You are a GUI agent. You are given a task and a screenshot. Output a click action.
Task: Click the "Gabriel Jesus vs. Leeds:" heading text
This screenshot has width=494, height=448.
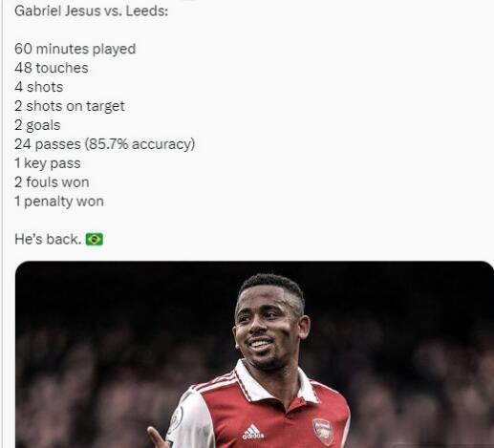click(x=91, y=11)
